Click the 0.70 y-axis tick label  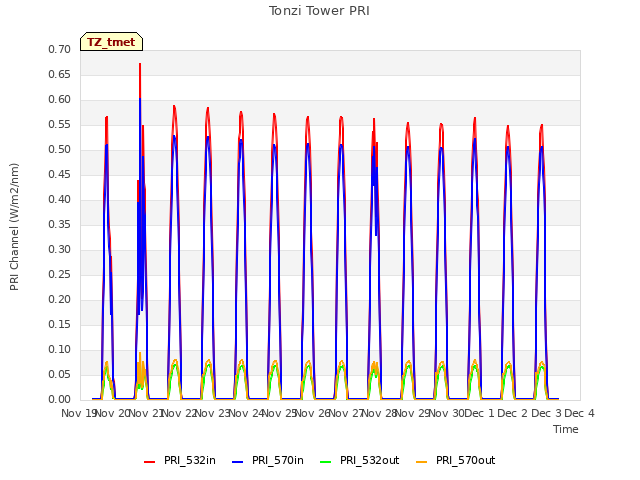click(x=60, y=49)
